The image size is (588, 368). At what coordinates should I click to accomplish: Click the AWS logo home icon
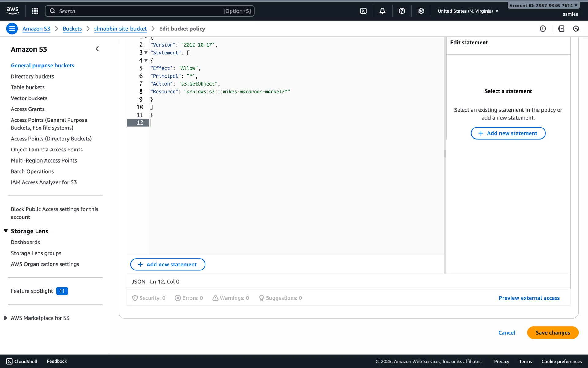(x=13, y=11)
